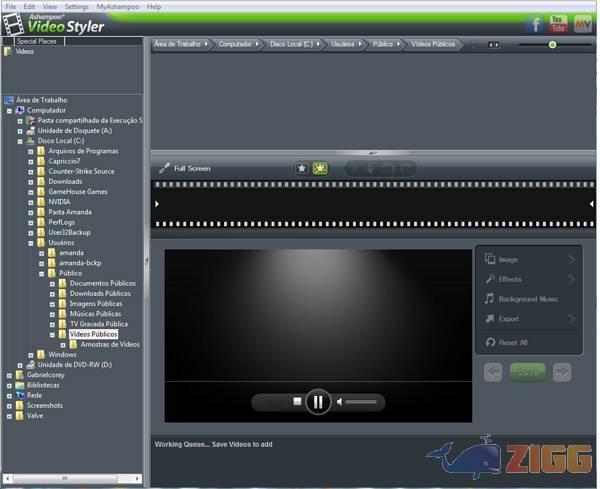Stop playback with the stop button
The height and width of the screenshot is (489, 600).
297,401
